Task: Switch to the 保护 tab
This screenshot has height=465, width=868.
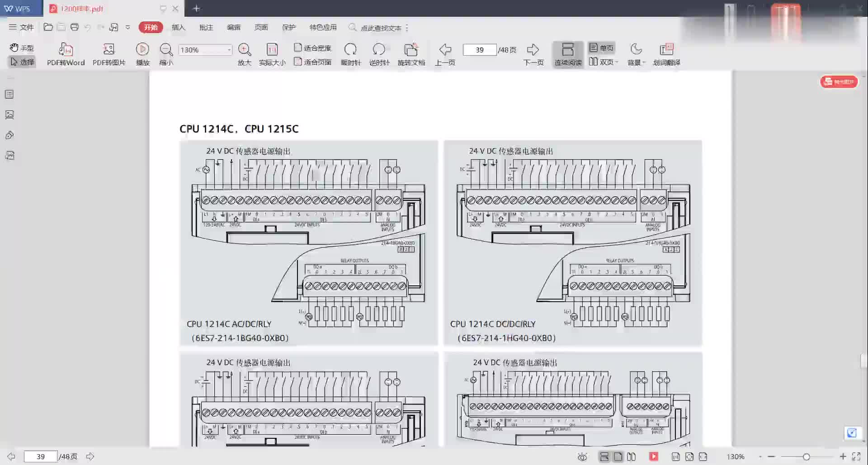Action: (289, 27)
